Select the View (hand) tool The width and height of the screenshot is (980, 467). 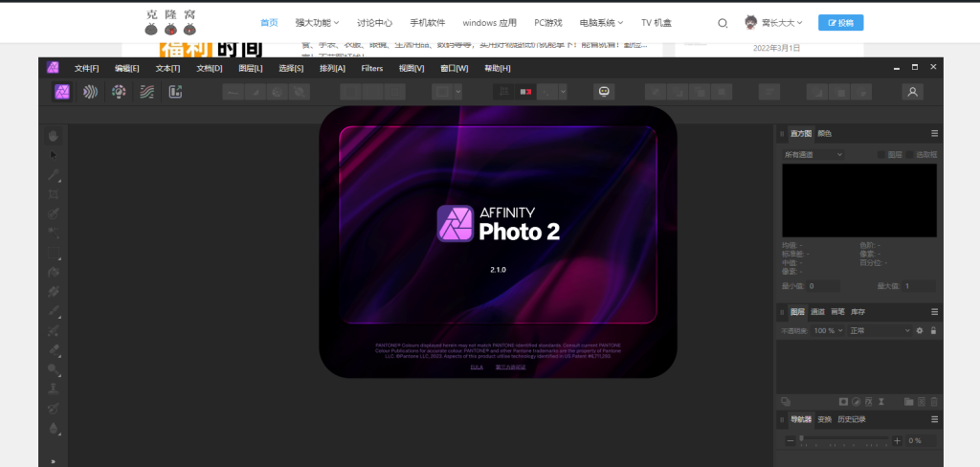coord(54,135)
